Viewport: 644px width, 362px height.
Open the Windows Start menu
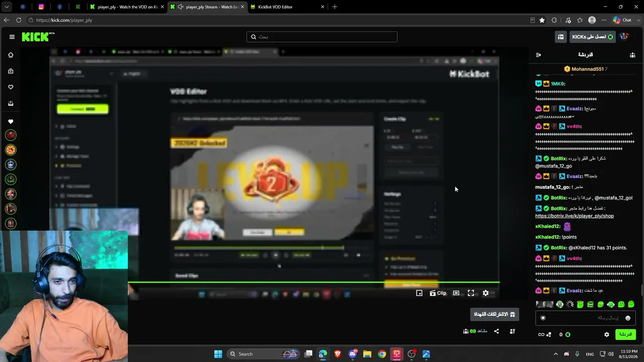(x=218, y=354)
